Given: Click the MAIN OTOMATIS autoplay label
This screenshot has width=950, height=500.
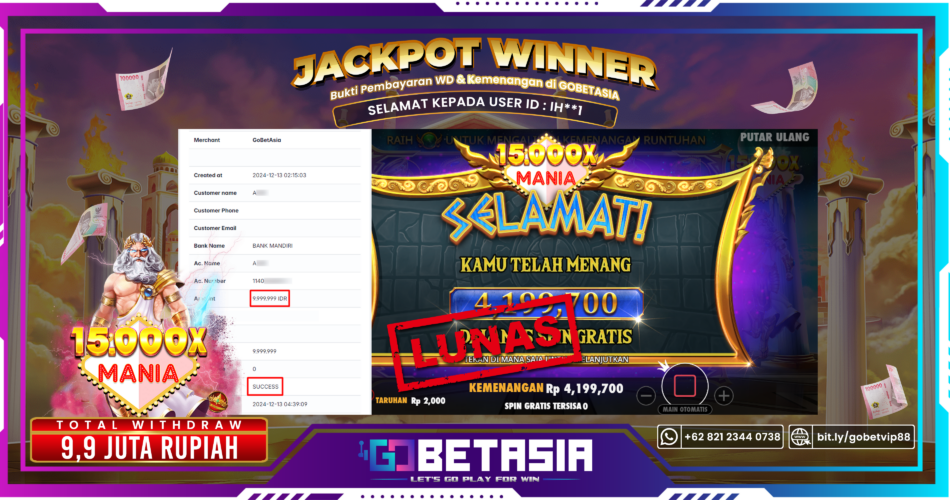Looking at the screenshot, I should coord(685,410).
